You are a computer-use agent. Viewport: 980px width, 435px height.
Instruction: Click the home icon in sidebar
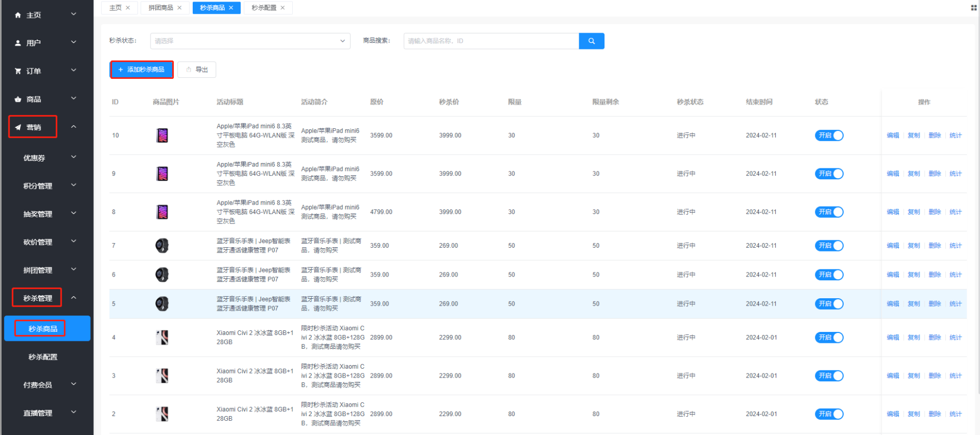click(18, 15)
